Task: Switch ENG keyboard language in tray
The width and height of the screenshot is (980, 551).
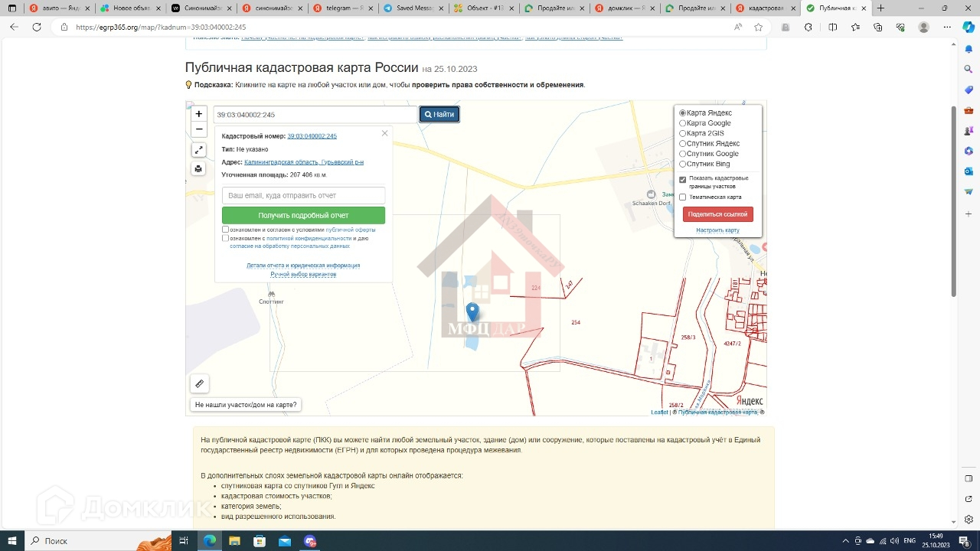Action: click(x=910, y=541)
